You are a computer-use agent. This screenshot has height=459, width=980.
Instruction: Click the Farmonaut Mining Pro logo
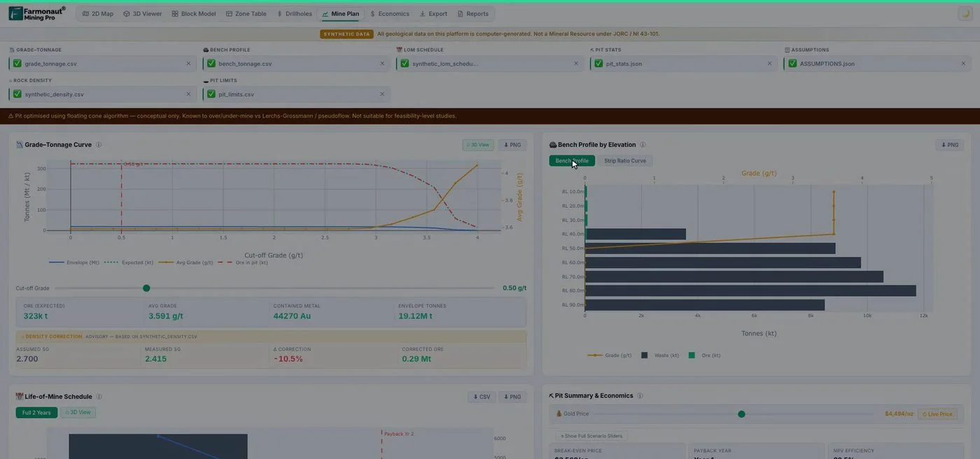(37, 13)
